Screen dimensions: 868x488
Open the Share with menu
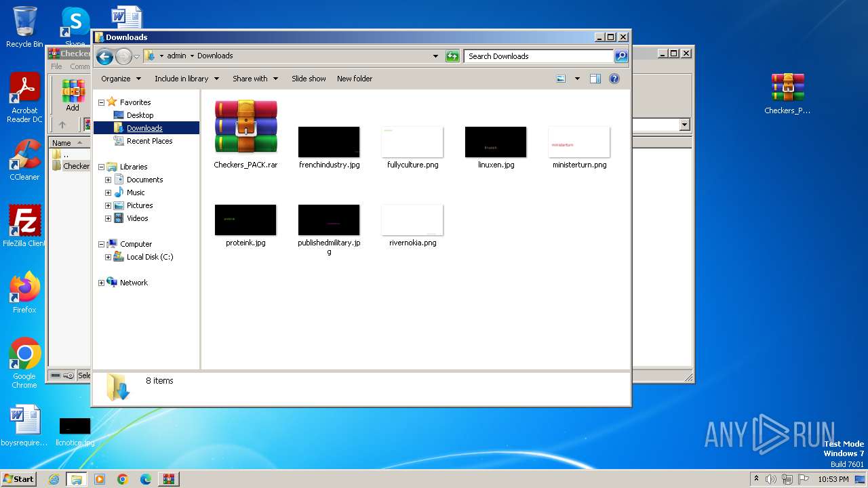pos(255,79)
